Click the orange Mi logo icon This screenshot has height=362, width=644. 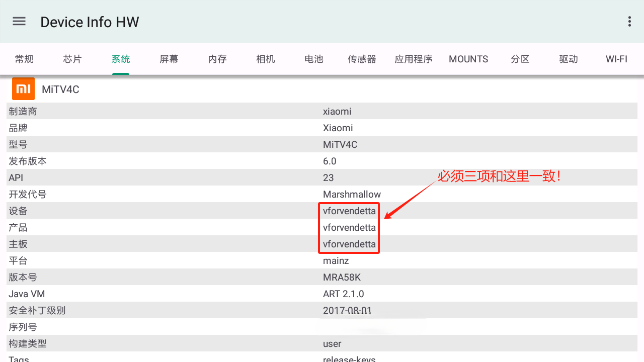[x=23, y=89]
